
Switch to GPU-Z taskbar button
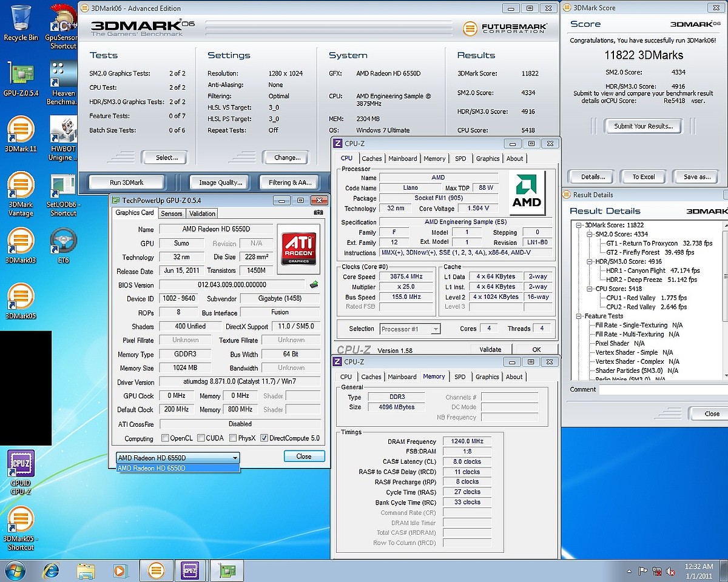pyautogui.click(x=228, y=570)
